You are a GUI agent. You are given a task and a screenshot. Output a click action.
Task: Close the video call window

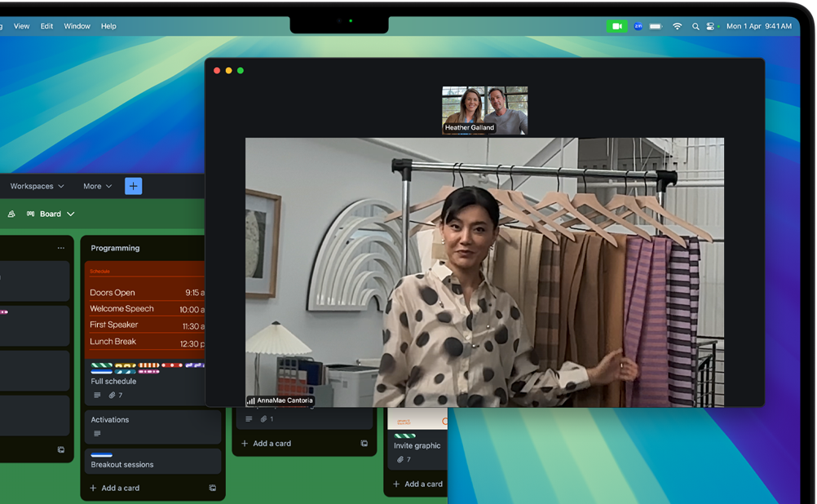tap(217, 70)
